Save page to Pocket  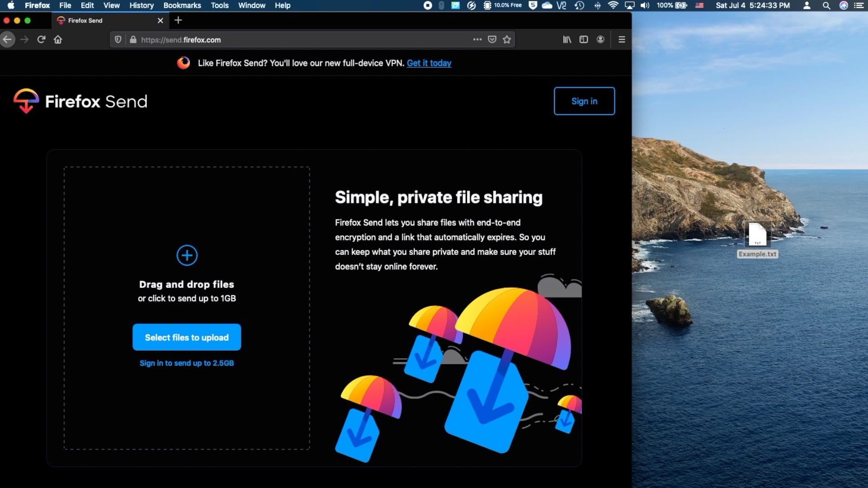[x=492, y=40]
